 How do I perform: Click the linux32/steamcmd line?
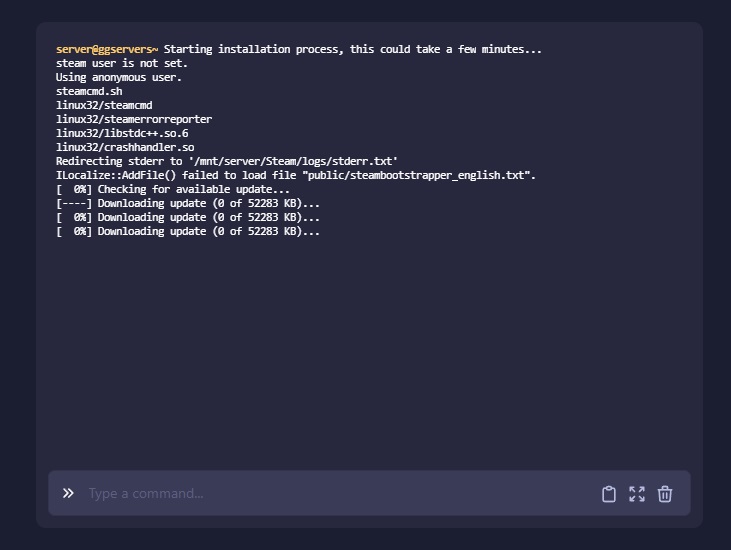[104, 105]
